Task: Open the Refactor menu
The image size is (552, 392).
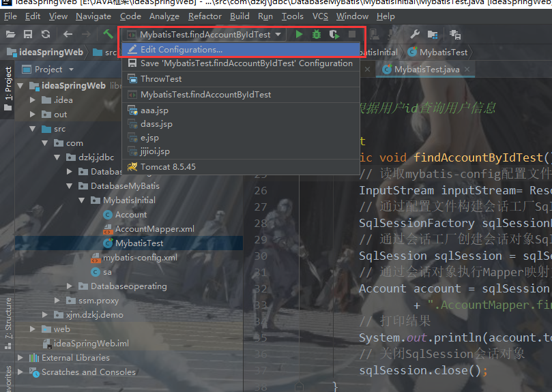Action: tap(205, 16)
